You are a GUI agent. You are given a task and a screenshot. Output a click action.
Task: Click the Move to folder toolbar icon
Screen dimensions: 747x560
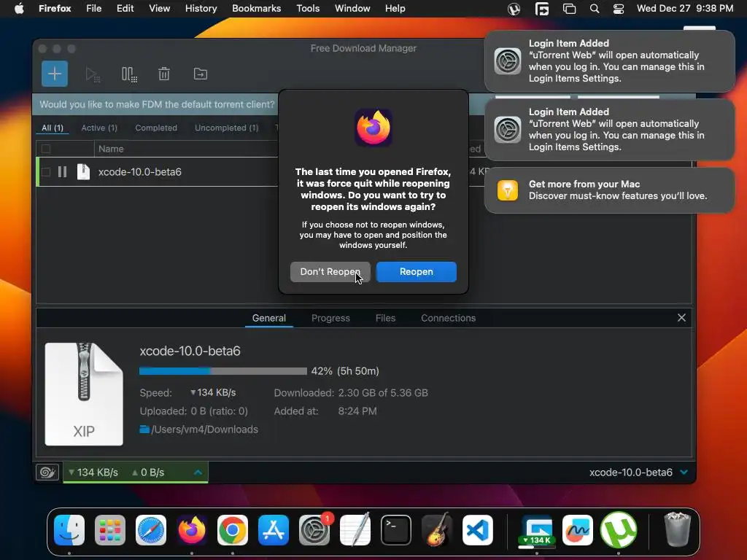coord(200,74)
